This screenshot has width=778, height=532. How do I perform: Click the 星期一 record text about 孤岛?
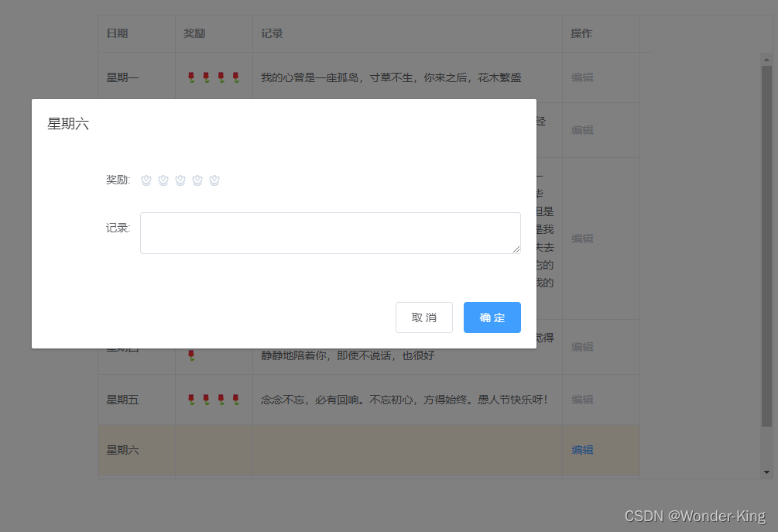[x=391, y=77]
